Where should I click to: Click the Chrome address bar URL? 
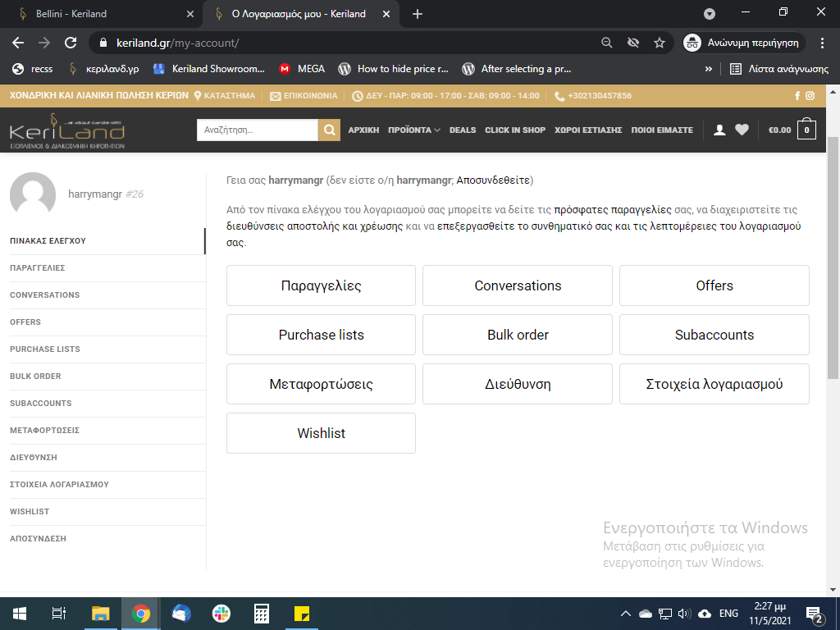coord(178,43)
